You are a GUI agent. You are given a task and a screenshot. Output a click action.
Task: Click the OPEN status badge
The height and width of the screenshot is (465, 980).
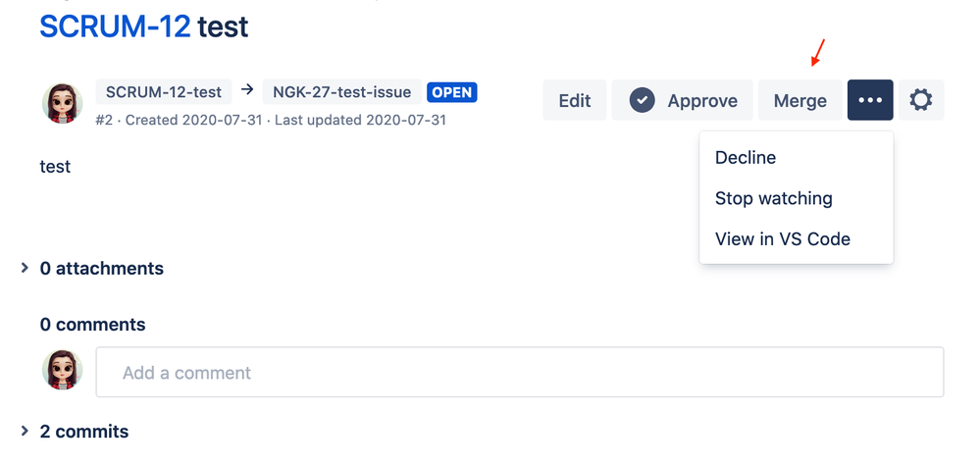click(x=452, y=92)
